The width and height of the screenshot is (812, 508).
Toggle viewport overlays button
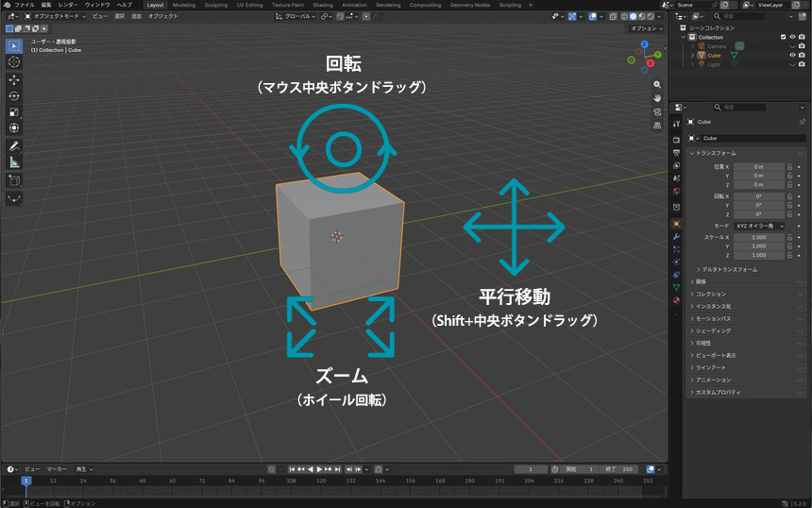593,17
